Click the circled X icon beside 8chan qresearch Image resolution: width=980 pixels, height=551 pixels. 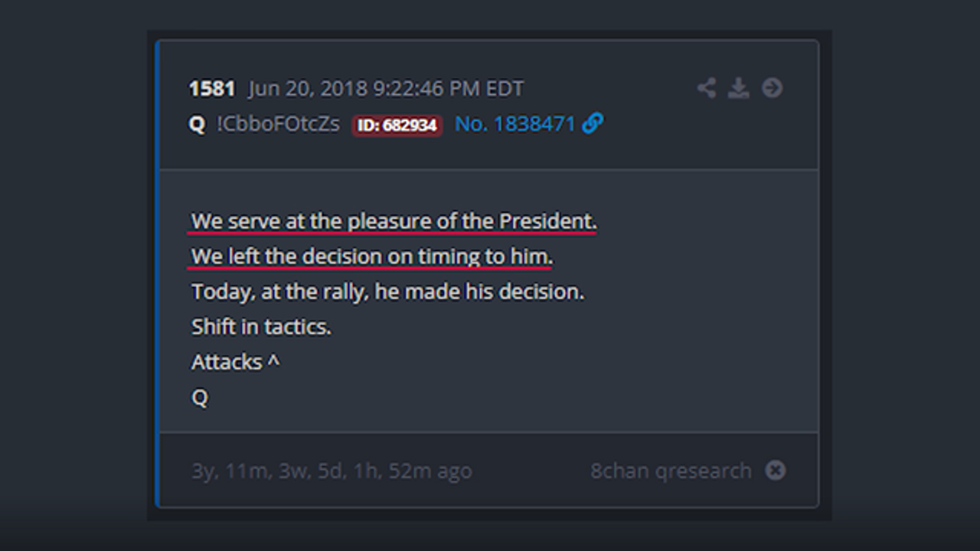pyautogui.click(x=776, y=470)
